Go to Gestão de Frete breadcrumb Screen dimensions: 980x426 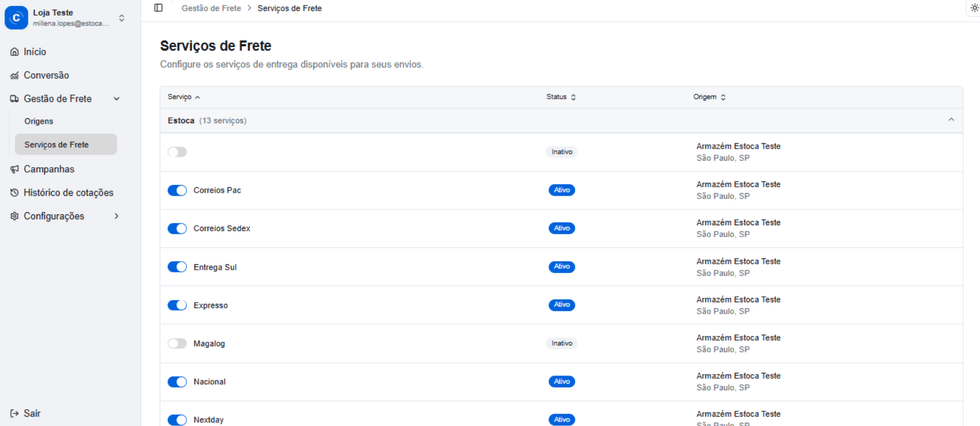[211, 8]
